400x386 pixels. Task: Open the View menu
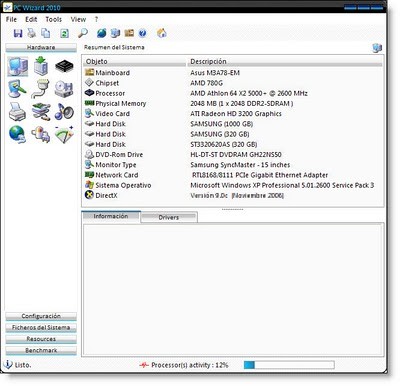(78, 19)
